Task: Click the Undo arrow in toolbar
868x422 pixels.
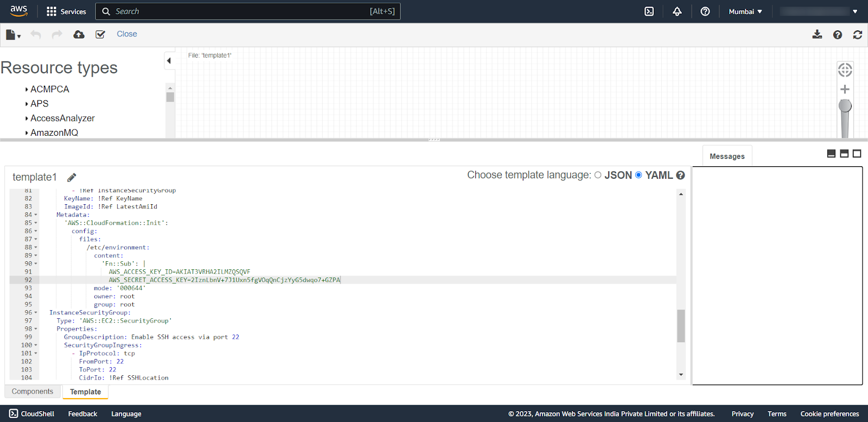Action: (36, 34)
